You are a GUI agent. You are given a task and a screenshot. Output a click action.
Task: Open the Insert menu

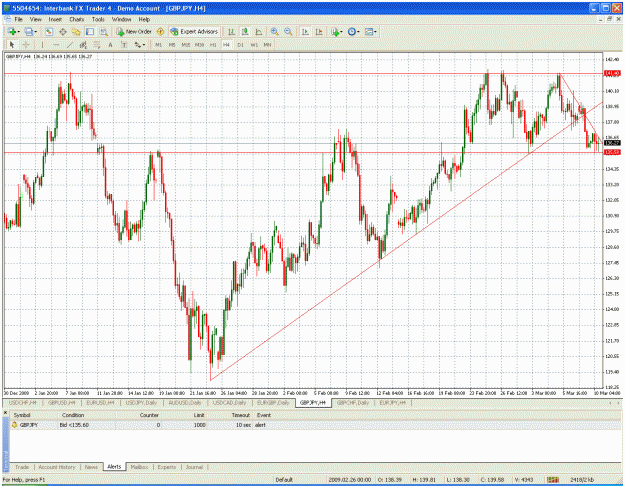point(55,19)
